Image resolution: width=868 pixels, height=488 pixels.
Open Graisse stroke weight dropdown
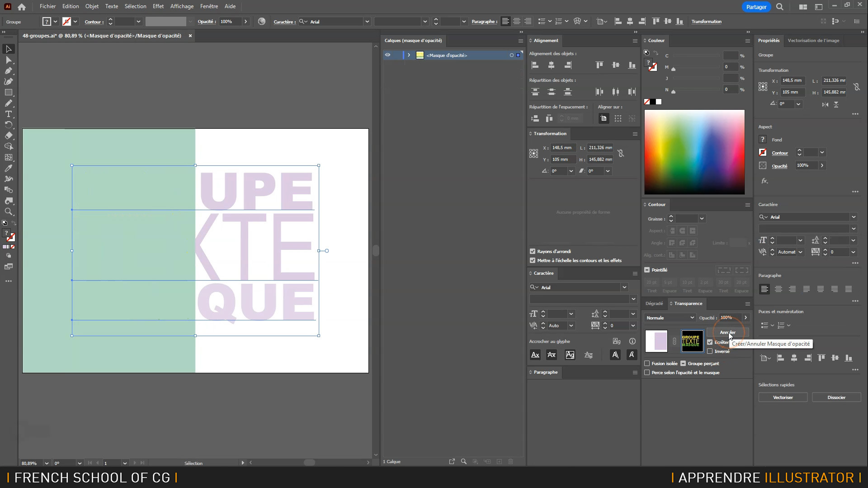point(702,219)
